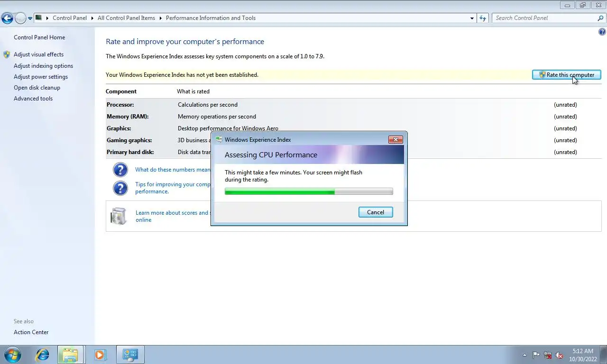Open Adjust indexing options

click(43, 66)
